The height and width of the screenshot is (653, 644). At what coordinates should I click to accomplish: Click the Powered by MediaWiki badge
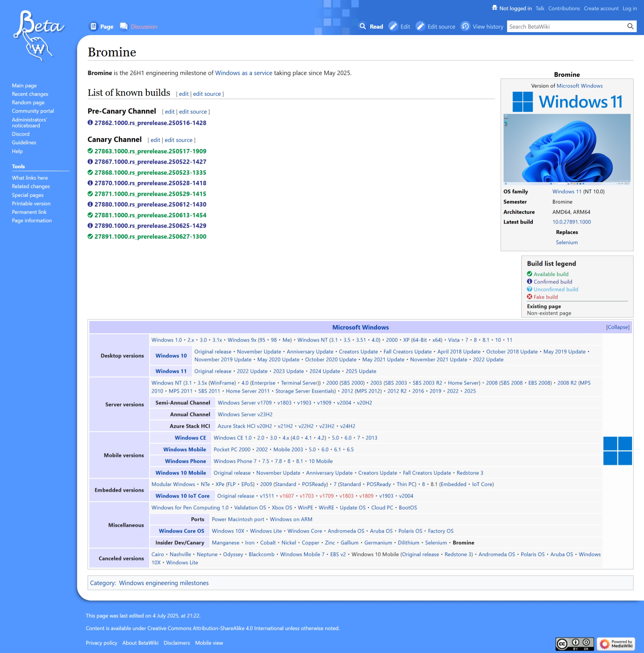616,644
